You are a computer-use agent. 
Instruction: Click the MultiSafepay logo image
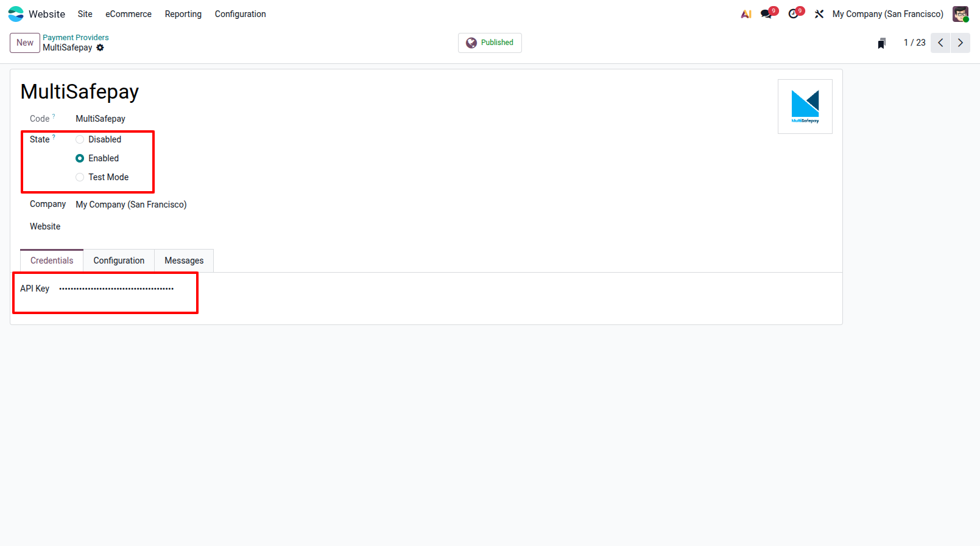coord(805,107)
